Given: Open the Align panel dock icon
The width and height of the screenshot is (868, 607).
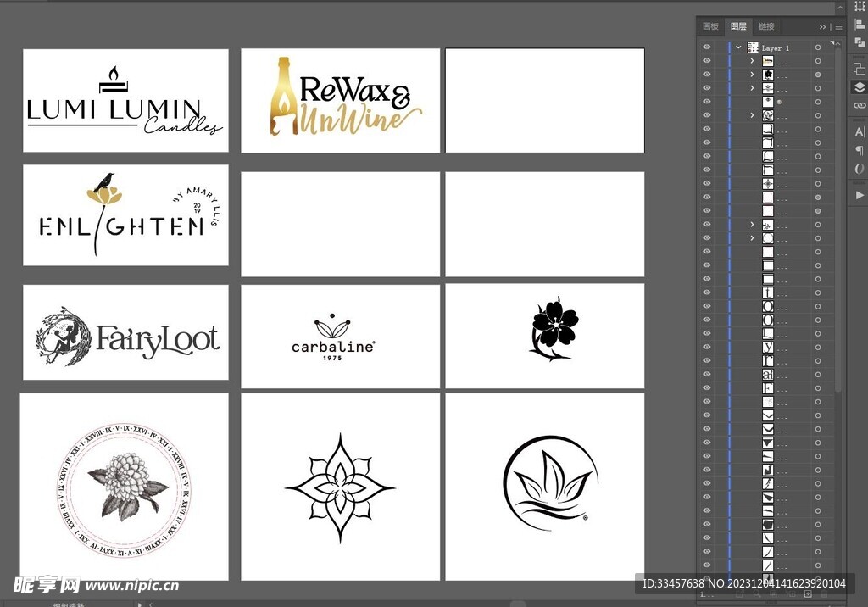Looking at the screenshot, I should click(860, 25).
